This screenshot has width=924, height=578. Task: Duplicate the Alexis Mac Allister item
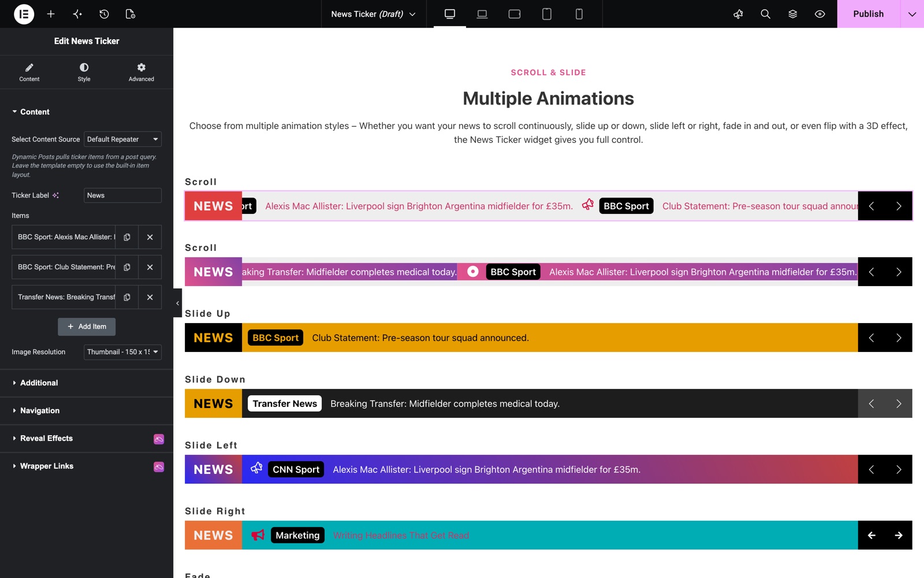point(127,237)
